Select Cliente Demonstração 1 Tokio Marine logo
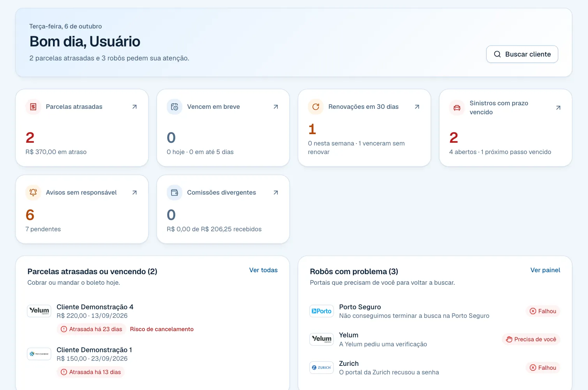Viewport: 588px width, 390px height. click(39, 354)
